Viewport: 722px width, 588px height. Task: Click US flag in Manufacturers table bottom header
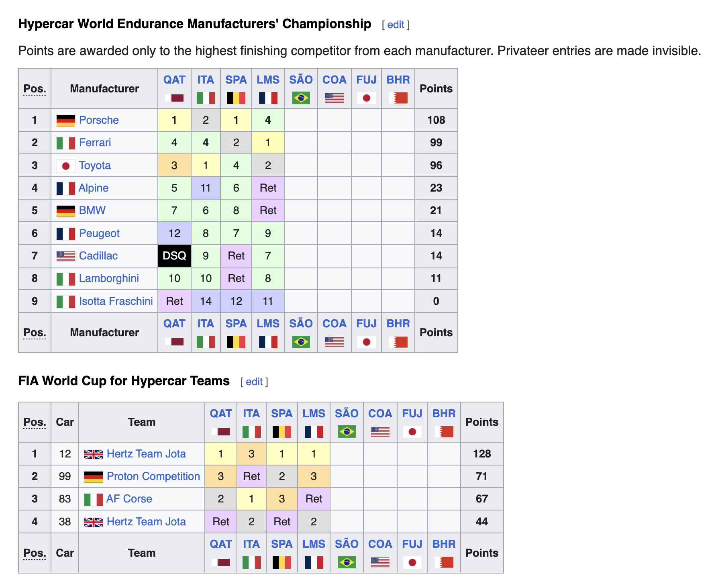pyautogui.click(x=334, y=342)
